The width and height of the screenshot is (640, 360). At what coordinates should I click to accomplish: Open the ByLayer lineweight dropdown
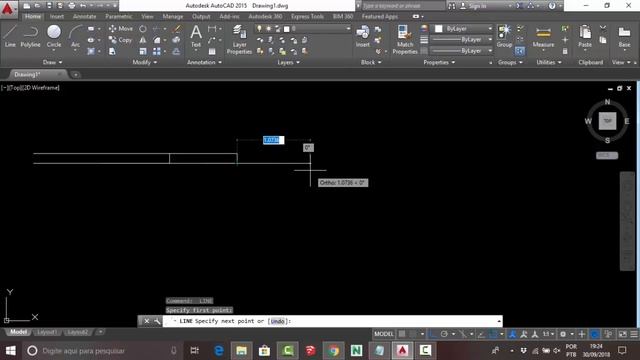click(462, 40)
